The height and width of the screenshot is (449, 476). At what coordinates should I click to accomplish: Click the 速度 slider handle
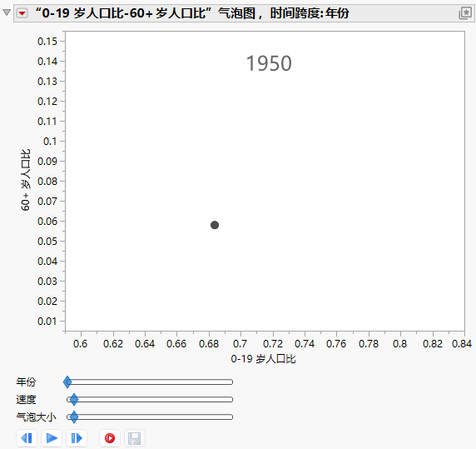pos(74,399)
